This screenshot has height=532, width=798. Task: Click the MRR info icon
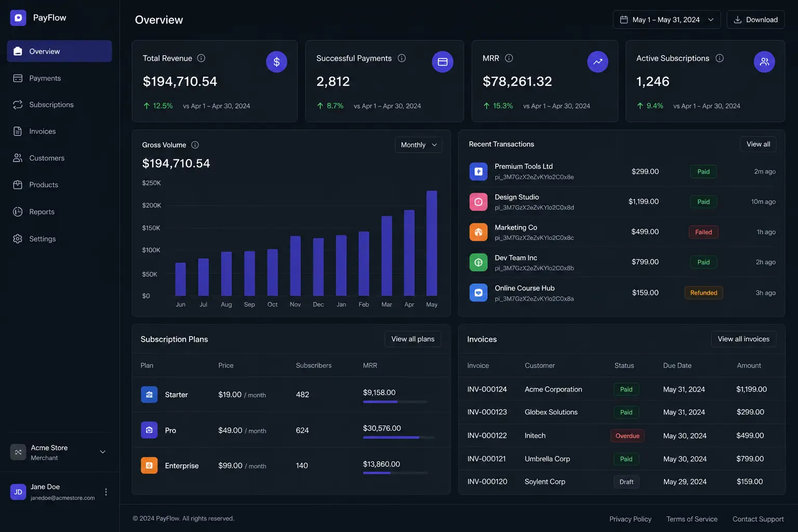tap(509, 58)
